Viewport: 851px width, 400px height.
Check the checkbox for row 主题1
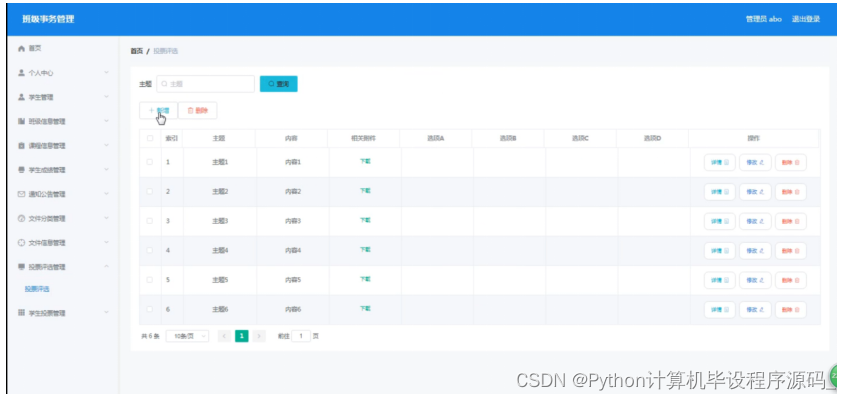pos(150,162)
